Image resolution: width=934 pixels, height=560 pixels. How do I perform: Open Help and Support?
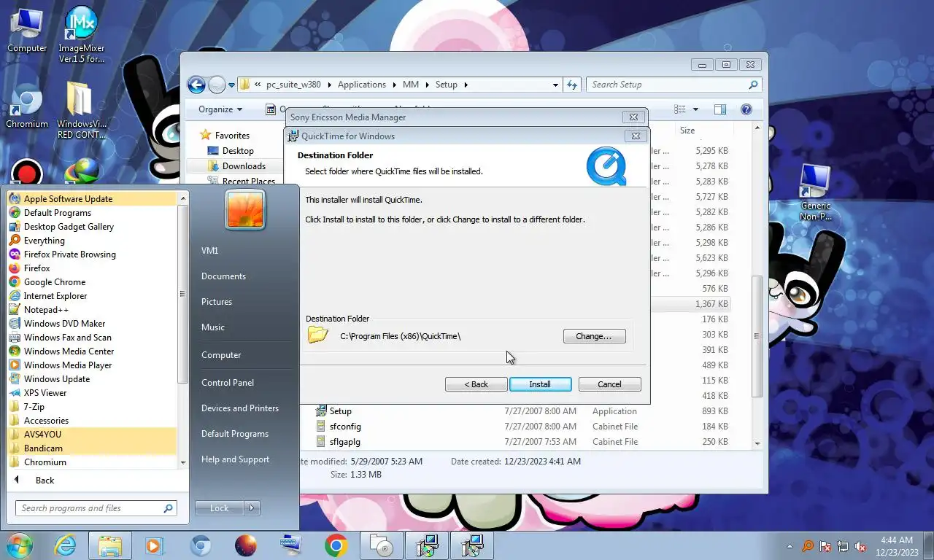(x=235, y=459)
